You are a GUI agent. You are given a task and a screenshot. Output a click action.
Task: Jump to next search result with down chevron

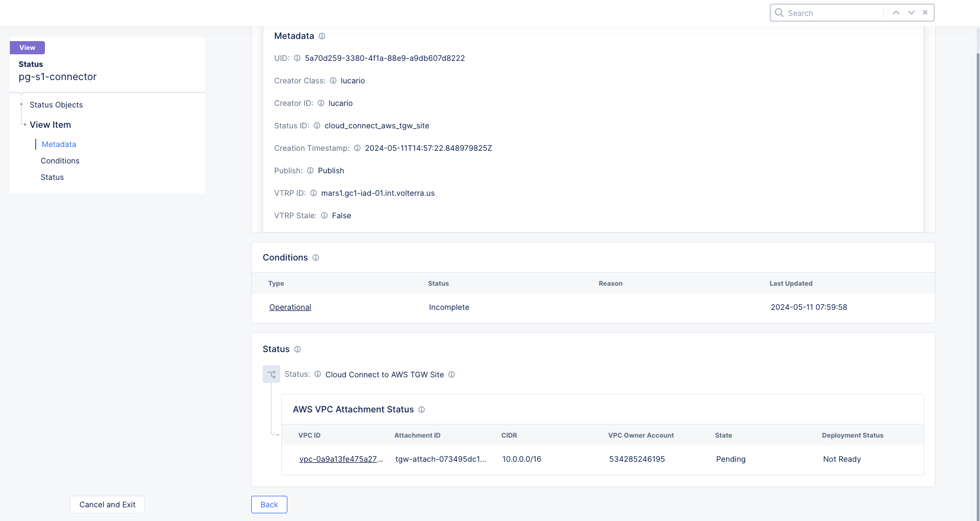click(x=911, y=12)
